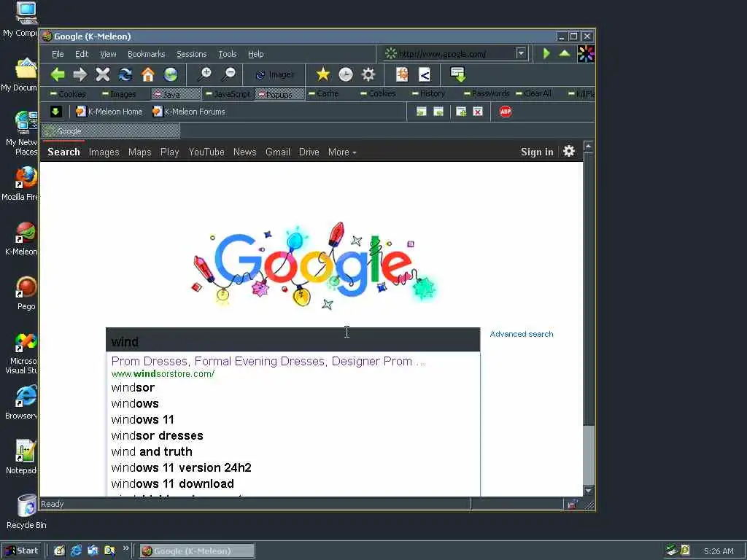
Task: Open Google settings gear on the page
Action: [x=569, y=152]
